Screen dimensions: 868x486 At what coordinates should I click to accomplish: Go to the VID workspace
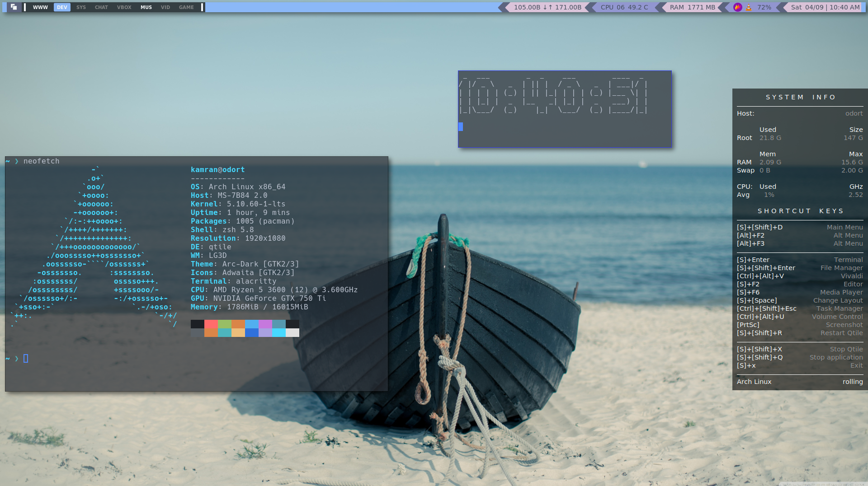tap(165, 7)
